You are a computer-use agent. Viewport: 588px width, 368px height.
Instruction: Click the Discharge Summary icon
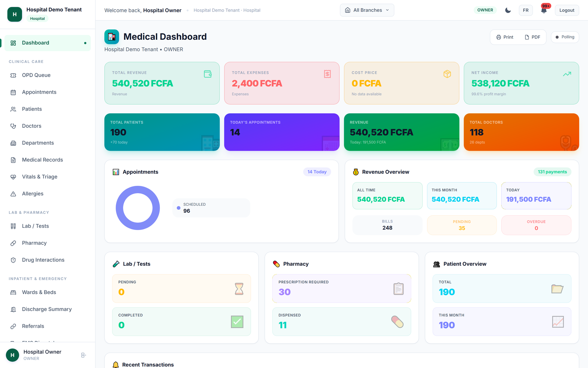pos(13,309)
